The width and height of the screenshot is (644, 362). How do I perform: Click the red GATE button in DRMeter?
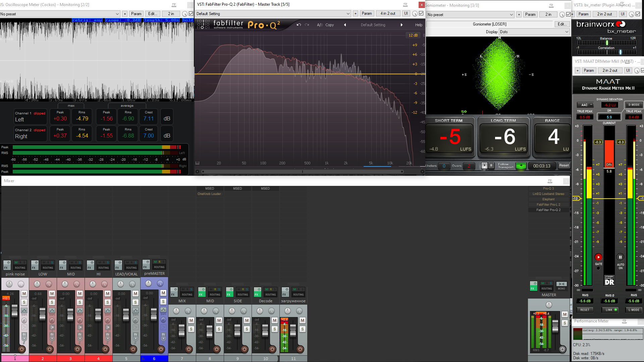(x=598, y=257)
